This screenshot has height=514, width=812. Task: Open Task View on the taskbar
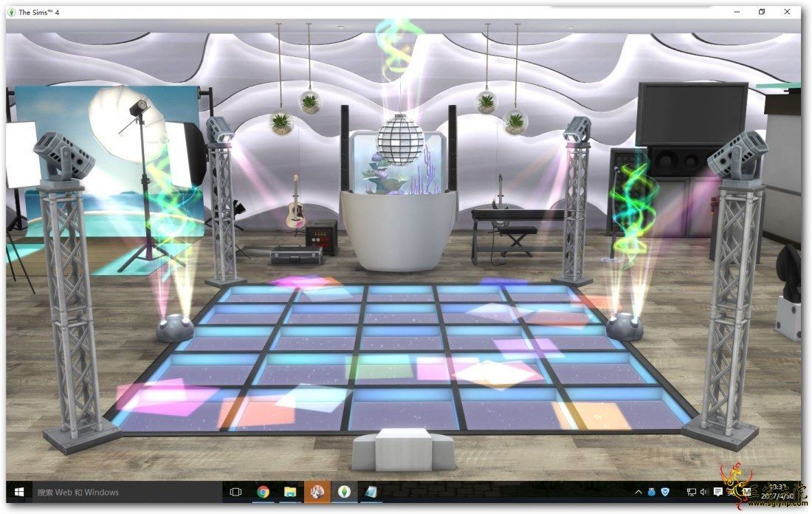click(235, 492)
